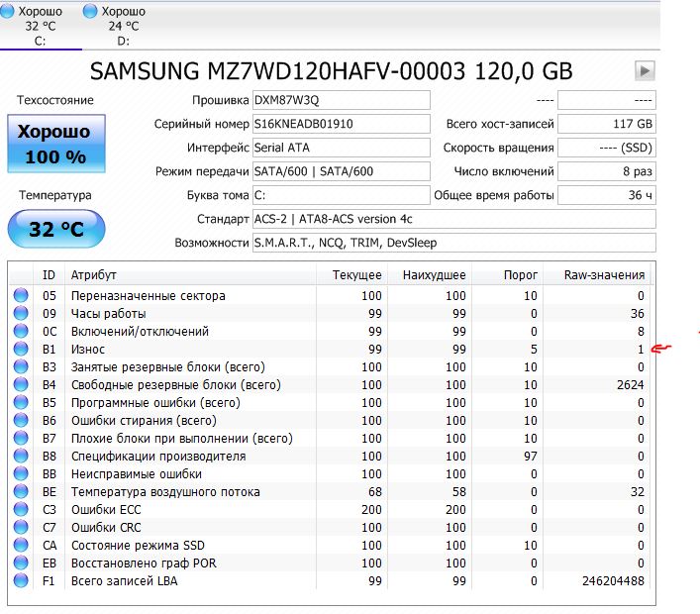700x614 pixels.
Task: Click the Порог column header
Action: click(508, 274)
